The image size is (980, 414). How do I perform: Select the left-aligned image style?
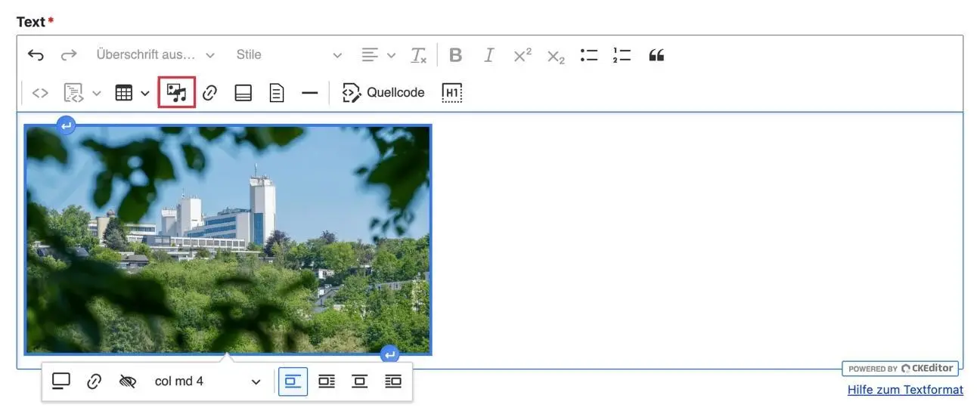tap(293, 382)
